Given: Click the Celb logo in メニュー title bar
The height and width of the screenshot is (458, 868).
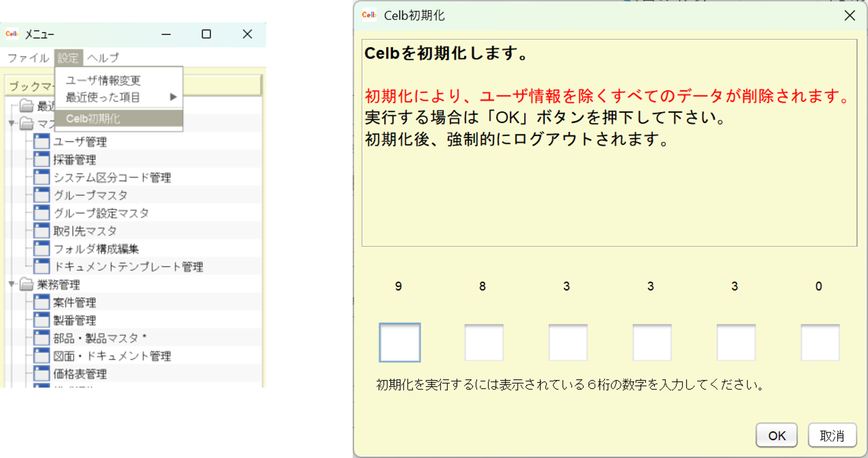Looking at the screenshot, I should [x=12, y=34].
